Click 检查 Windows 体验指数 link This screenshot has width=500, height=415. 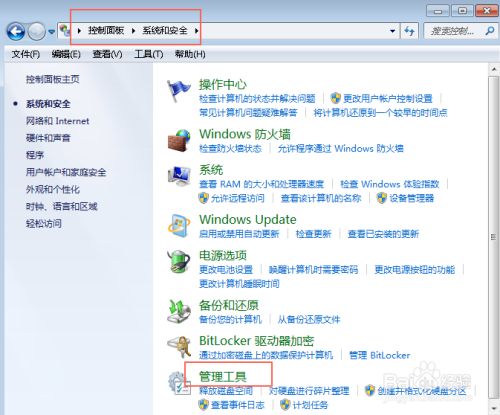[390, 184]
